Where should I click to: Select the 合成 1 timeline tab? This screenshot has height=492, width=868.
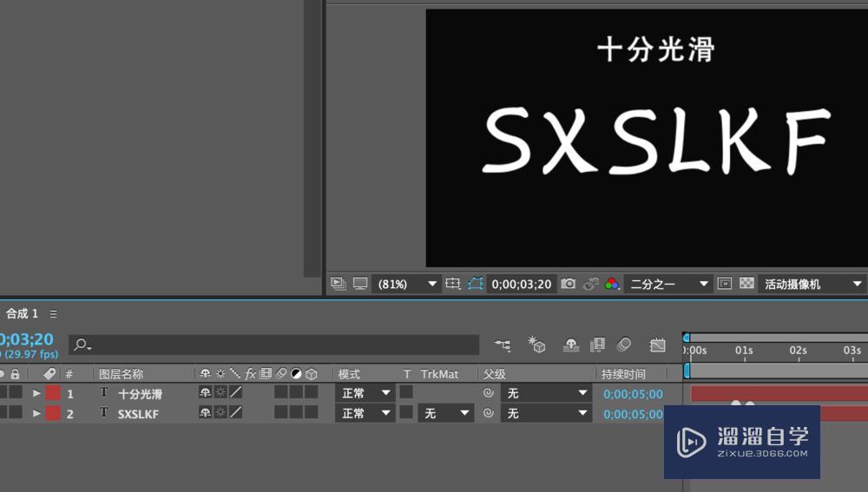click(x=23, y=314)
